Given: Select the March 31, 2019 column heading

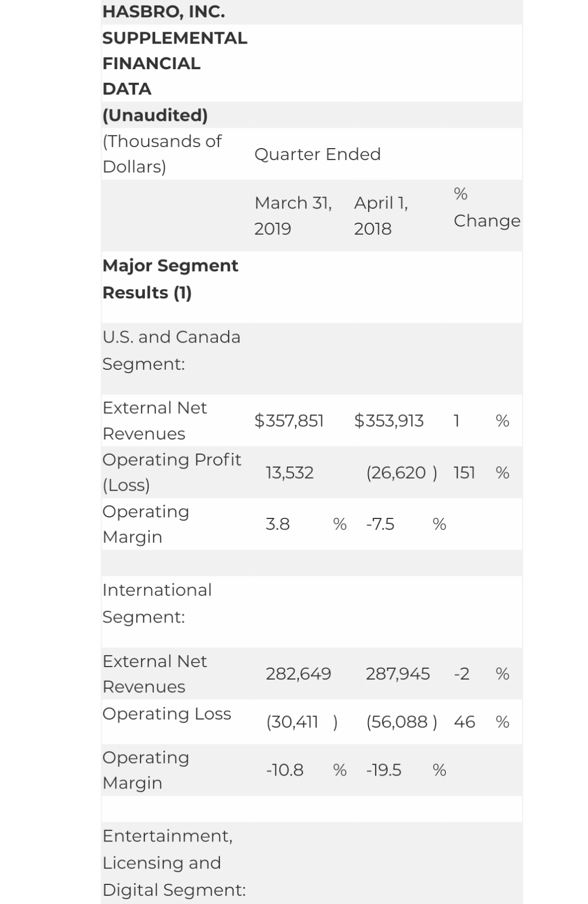Looking at the screenshot, I should point(293,216).
